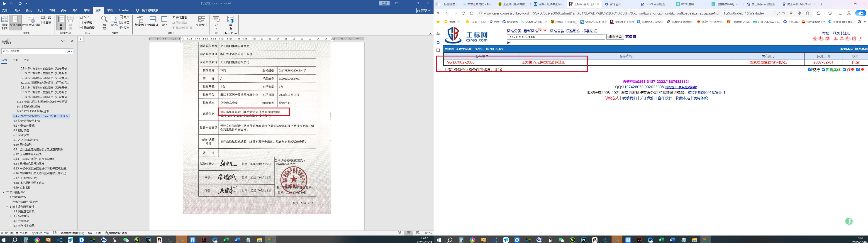Open a 新建窗口 new window
Image resolution: width=868 pixels, height=243 pixels.
pyautogui.click(x=140, y=21)
